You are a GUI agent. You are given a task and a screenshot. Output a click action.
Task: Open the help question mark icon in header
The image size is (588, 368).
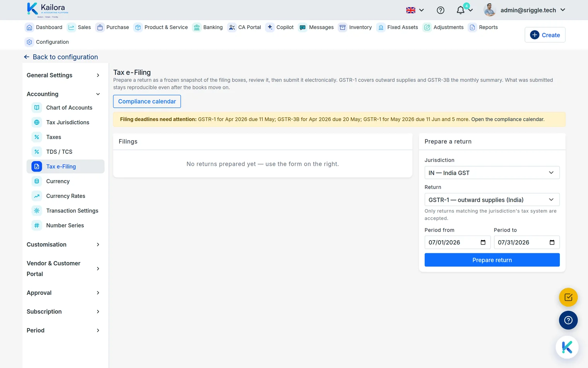(440, 10)
